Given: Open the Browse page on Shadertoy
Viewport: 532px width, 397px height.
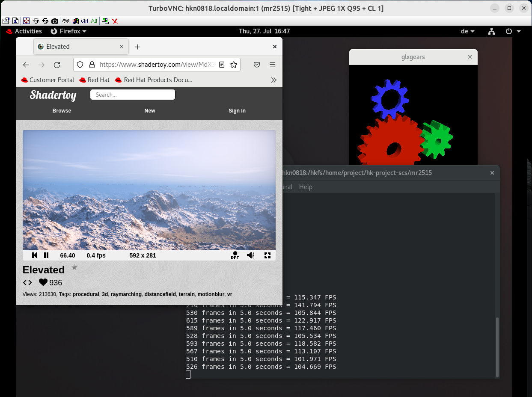Looking at the screenshot, I should click(62, 111).
